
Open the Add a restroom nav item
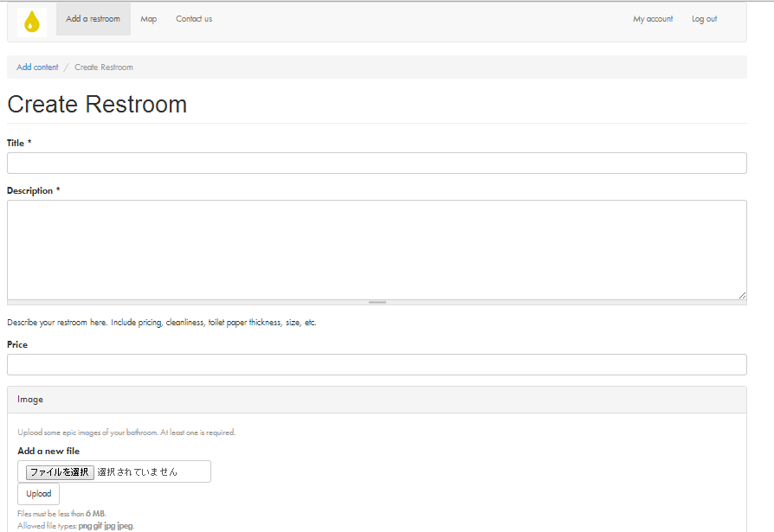coord(93,19)
